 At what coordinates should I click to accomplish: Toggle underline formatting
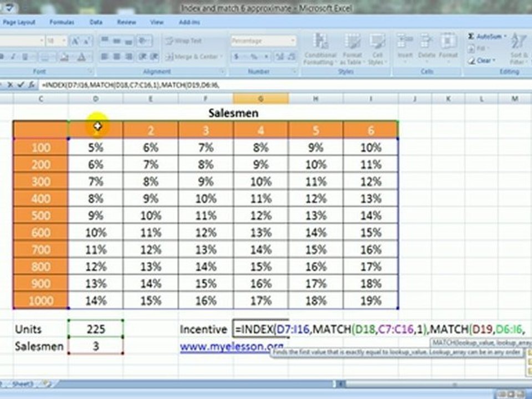(25, 57)
